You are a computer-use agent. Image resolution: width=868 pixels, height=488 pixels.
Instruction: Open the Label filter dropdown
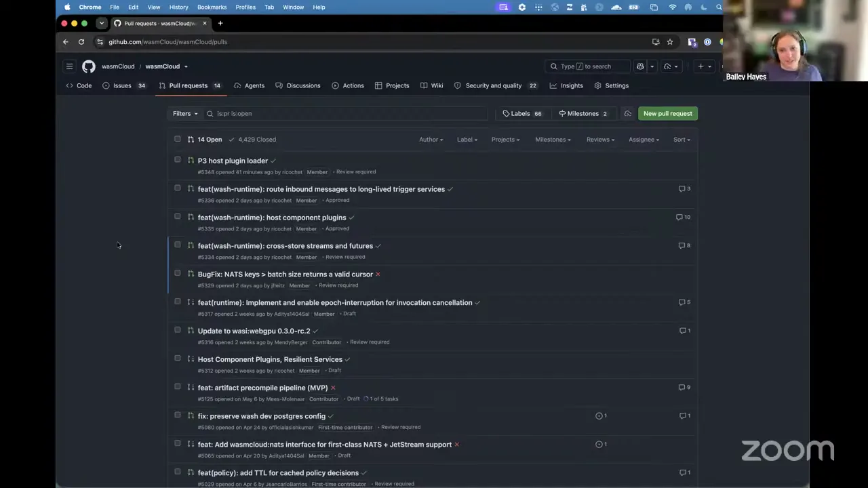(x=467, y=140)
